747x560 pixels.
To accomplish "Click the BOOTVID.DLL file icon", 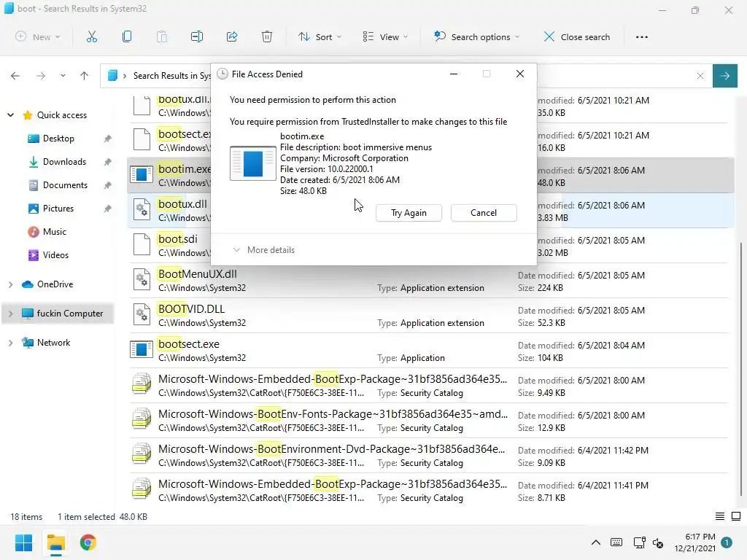I will (142, 314).
